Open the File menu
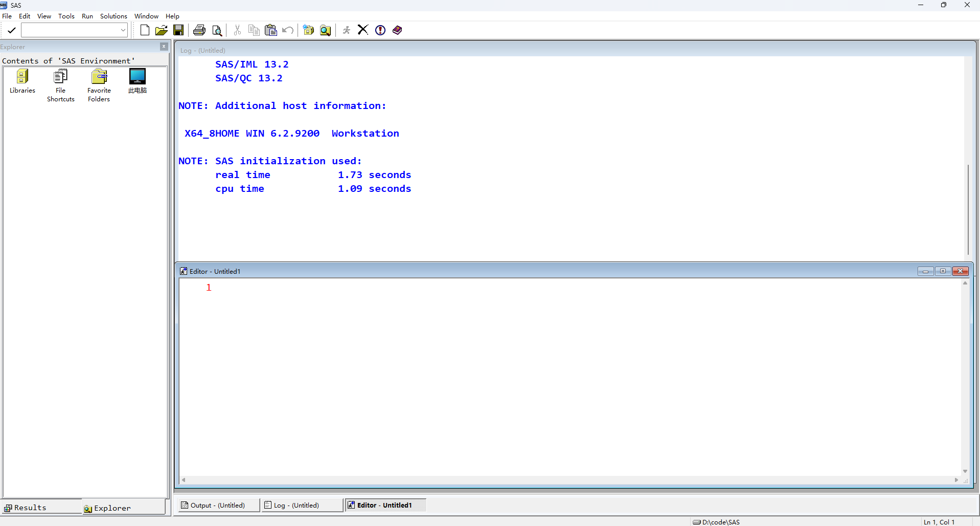The height and width of the screenshot is (526, 980). [x=7, y=16]
